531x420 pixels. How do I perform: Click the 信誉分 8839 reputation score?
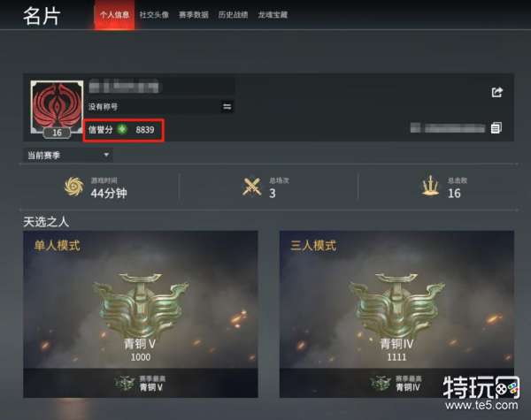click(124, 130)
